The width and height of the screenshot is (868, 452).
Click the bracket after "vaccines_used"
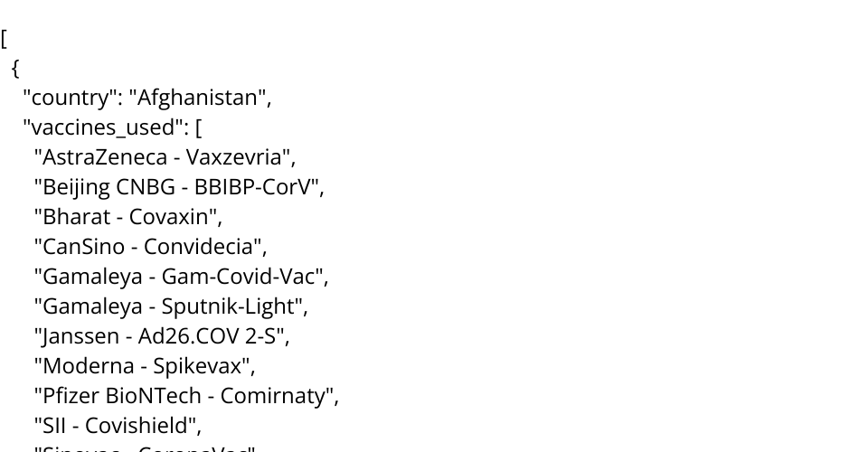[x=199, y=127]
